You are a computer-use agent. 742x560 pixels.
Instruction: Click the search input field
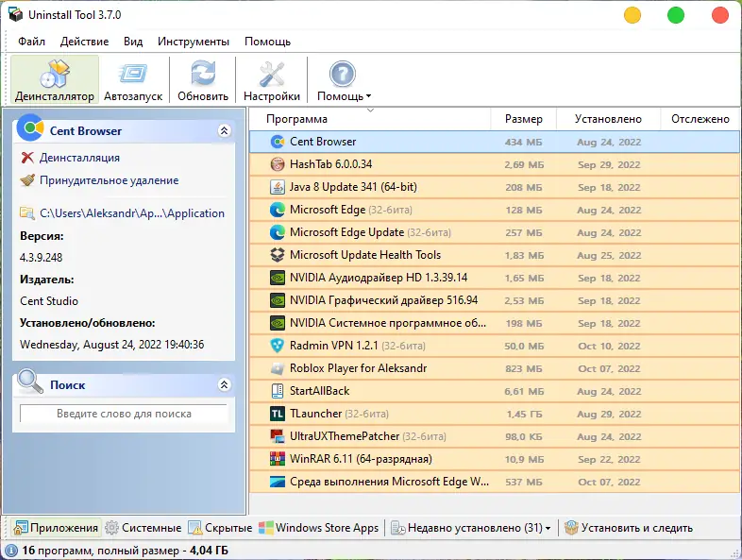[124, 414]
